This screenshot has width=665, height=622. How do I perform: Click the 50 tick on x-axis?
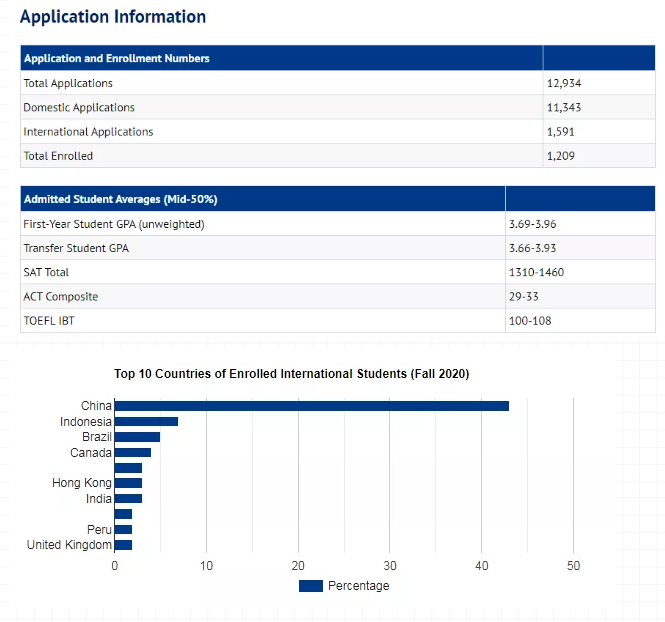[573, 566]
